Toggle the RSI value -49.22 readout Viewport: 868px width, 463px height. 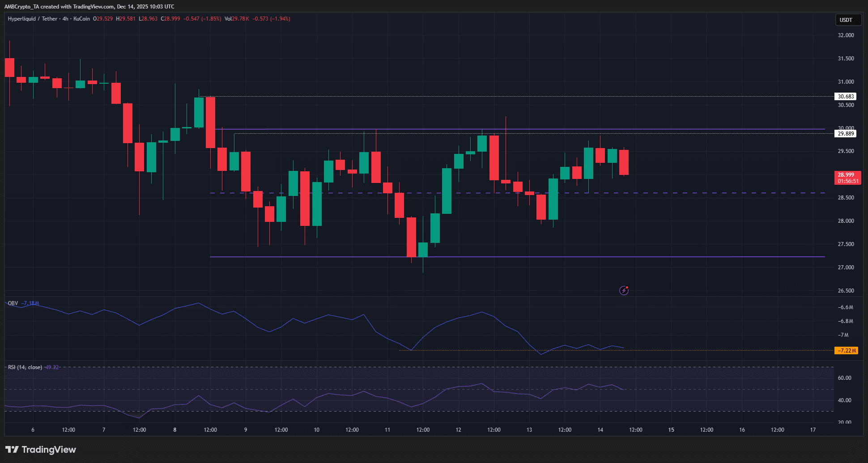[x=52, y=367]
